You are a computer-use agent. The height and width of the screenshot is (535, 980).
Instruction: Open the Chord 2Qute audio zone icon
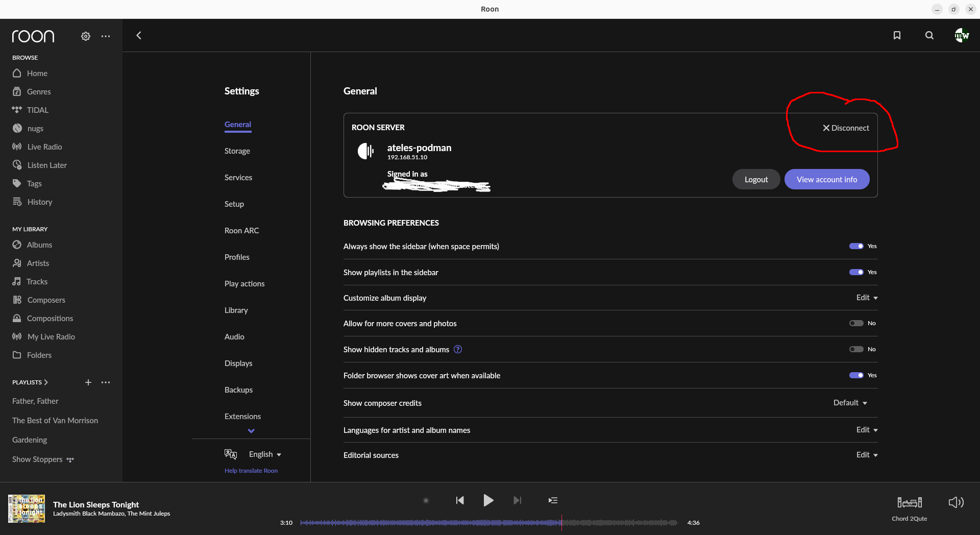(910, 502)
